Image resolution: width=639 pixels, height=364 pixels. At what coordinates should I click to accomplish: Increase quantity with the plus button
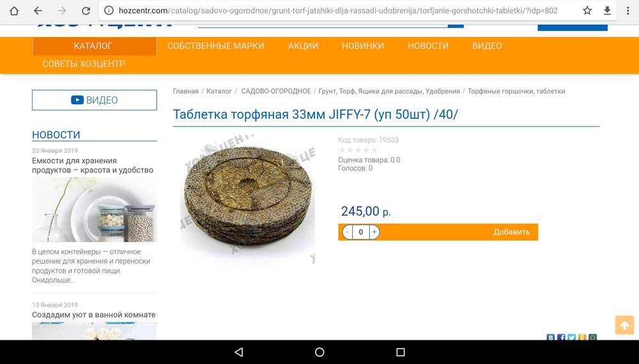374,232
